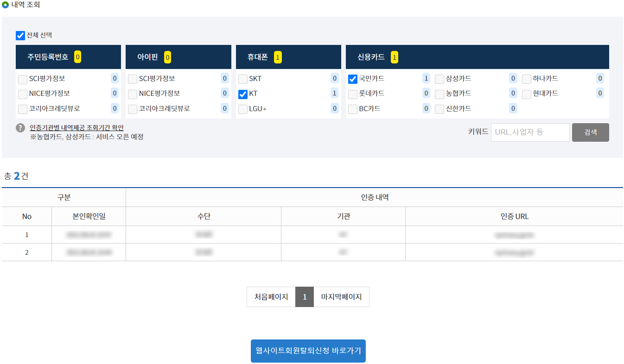Click the 총 2건 result count
This screenshot has height=364, width=624.
16,176
